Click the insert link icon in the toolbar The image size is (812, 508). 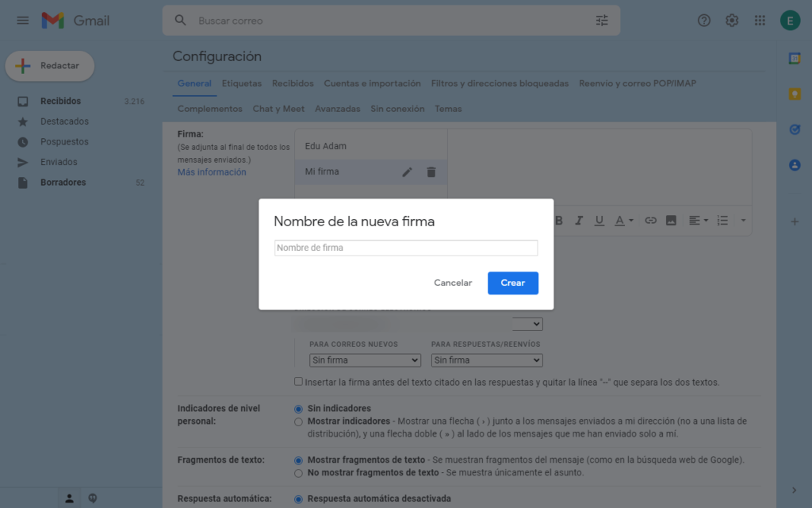pyautogui.click(x=650, y=221)
